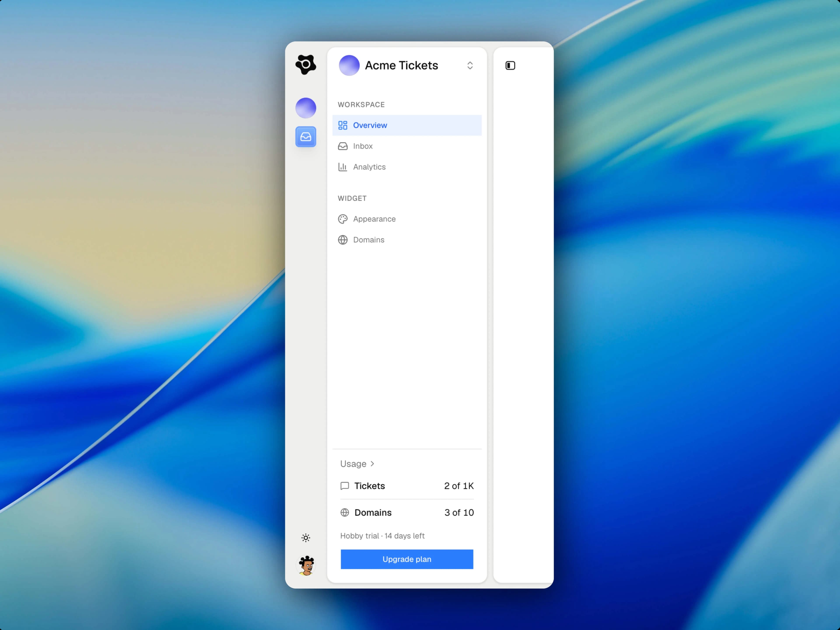Click the Analytics bar chart icon
The image size is (840, 630).
[x=343, y=167]
